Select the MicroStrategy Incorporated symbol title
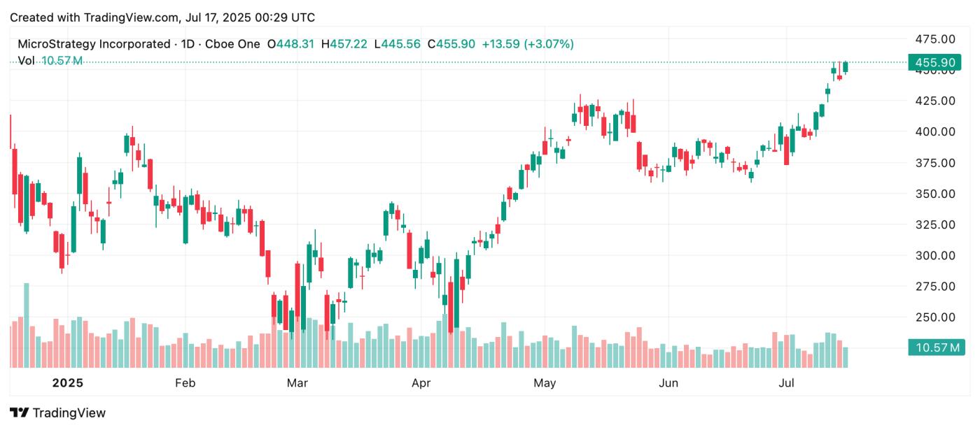Screen dimensions: 980x430 91,44
